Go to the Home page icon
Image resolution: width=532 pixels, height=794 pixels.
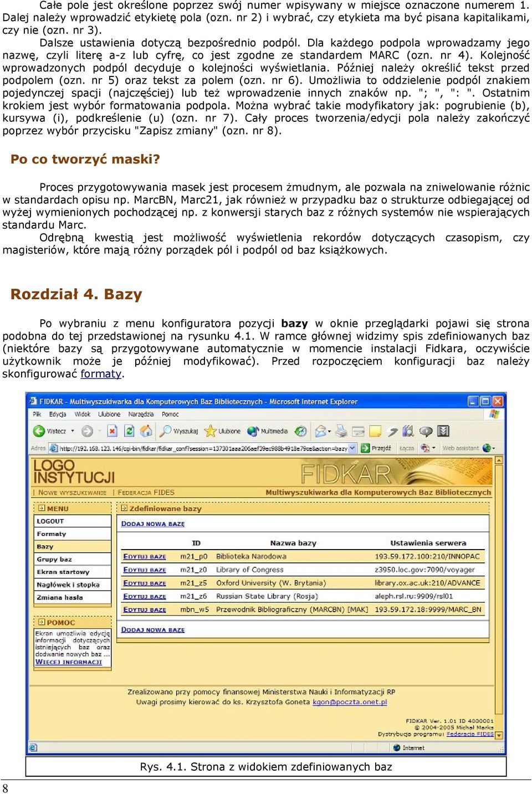coord(146,431)
